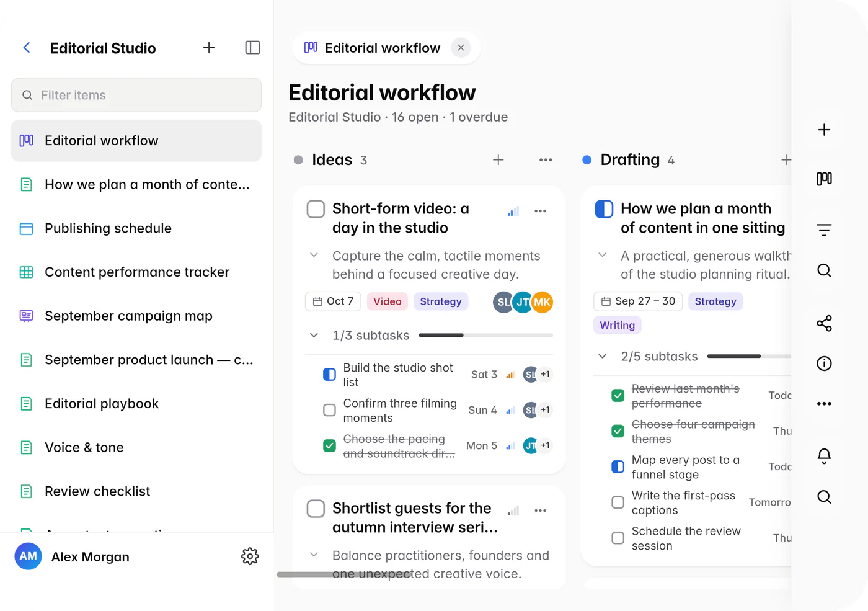Click the Video tag on Short-form card

coord(387,301)
